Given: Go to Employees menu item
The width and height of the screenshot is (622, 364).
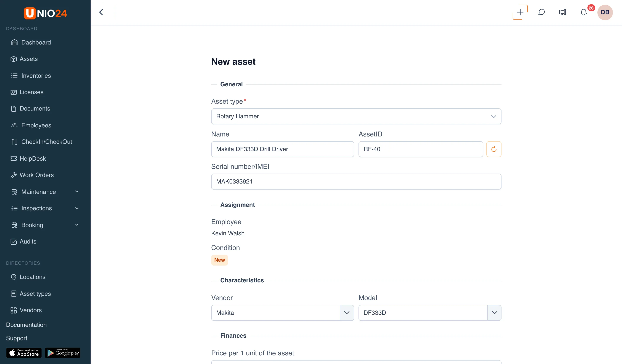Looking at the screenshot, I should [36, 125].
